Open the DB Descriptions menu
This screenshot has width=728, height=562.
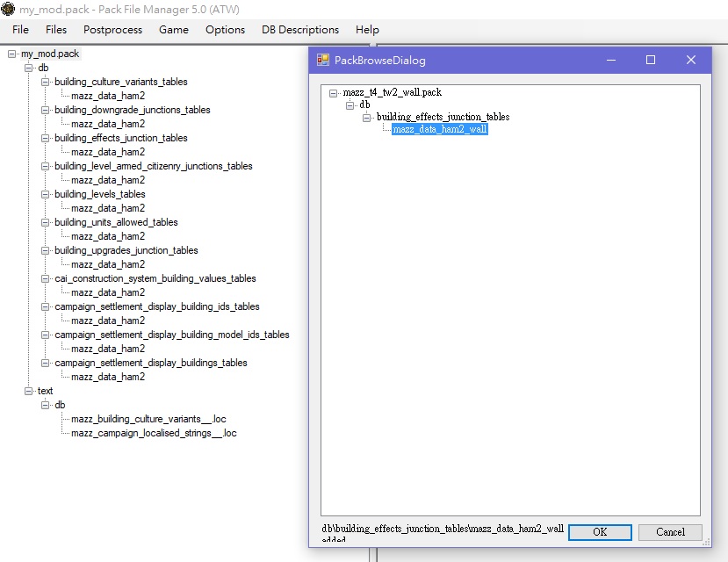(x=300, y=29)
